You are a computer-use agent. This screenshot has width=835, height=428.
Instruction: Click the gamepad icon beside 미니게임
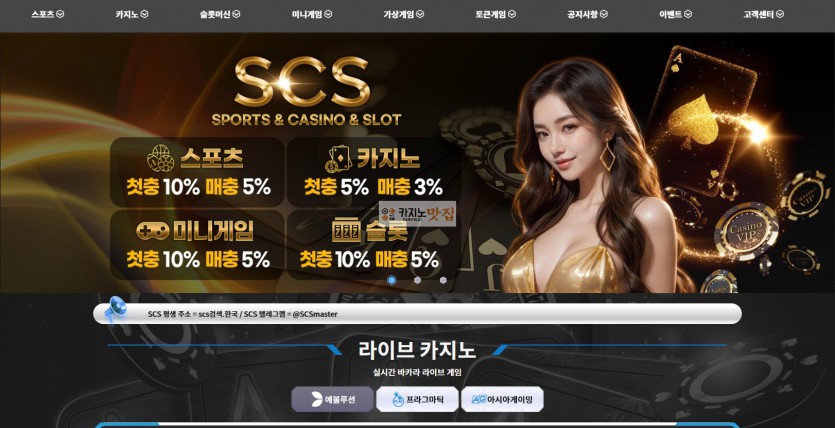[152, 231]
